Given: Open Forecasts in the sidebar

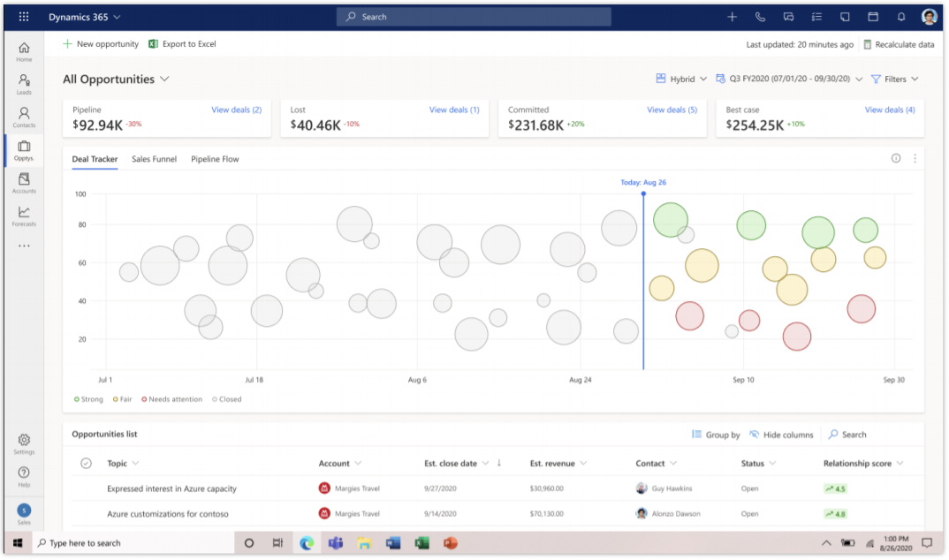Looking at the screenshot, I should point(24,216).
